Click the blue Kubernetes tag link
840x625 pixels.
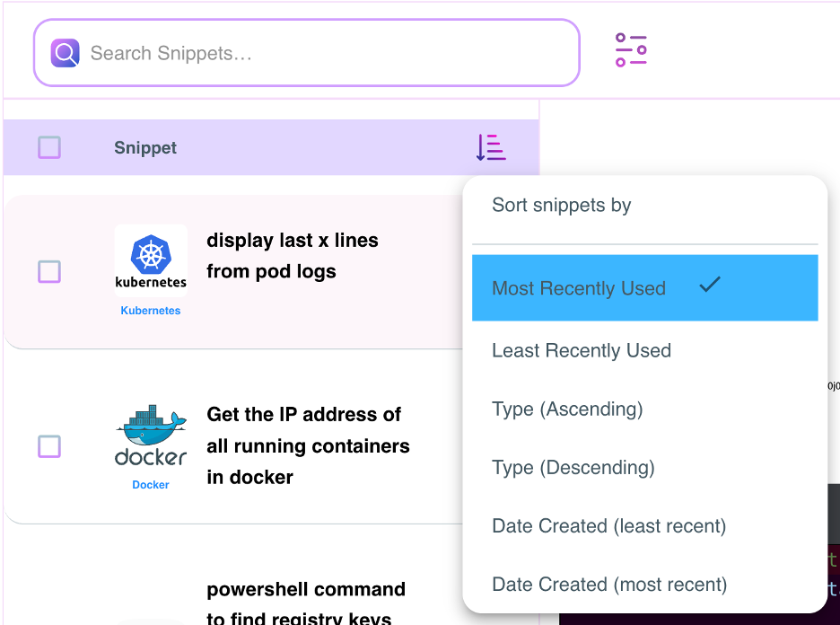[151, 311]
